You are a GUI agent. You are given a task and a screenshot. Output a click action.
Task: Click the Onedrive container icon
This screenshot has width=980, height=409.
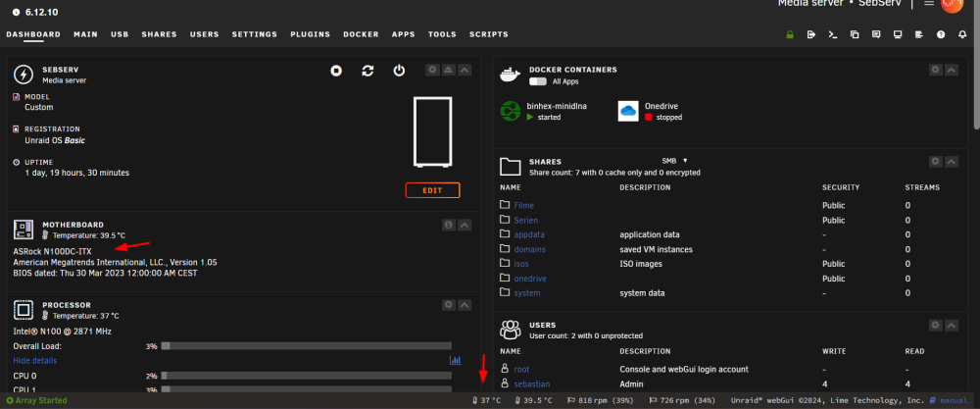(x=628, y=111)
